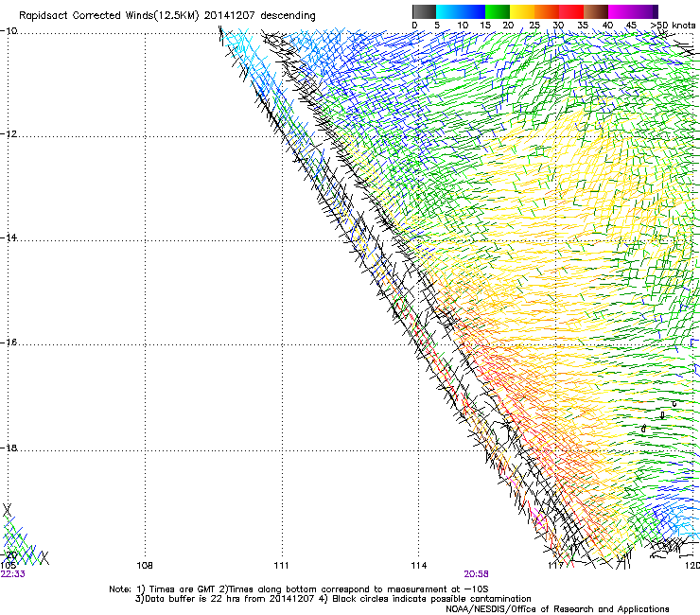
Task: Click the -18 latitude axis label
Action: (x=9, y=448)
